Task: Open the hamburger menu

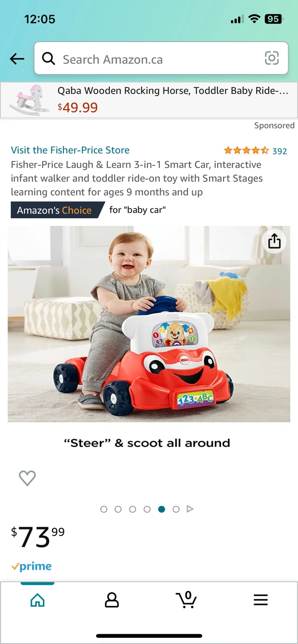Action: 260,600
